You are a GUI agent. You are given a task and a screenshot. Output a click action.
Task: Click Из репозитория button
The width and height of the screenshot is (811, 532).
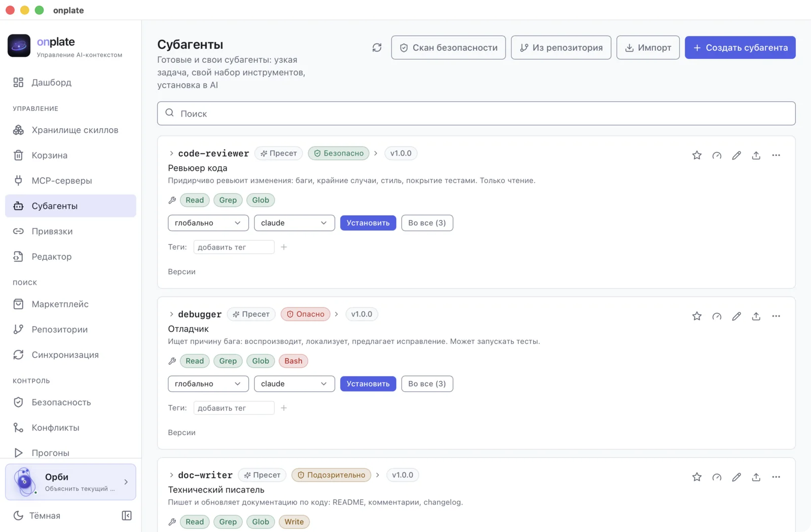coord(561,48)
